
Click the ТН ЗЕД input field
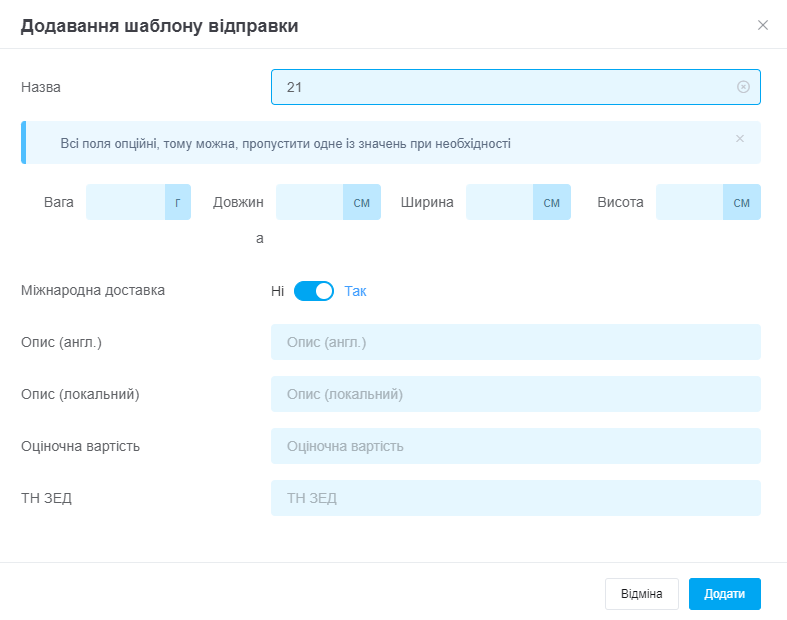pyautogui.click(x=515, y=498)
